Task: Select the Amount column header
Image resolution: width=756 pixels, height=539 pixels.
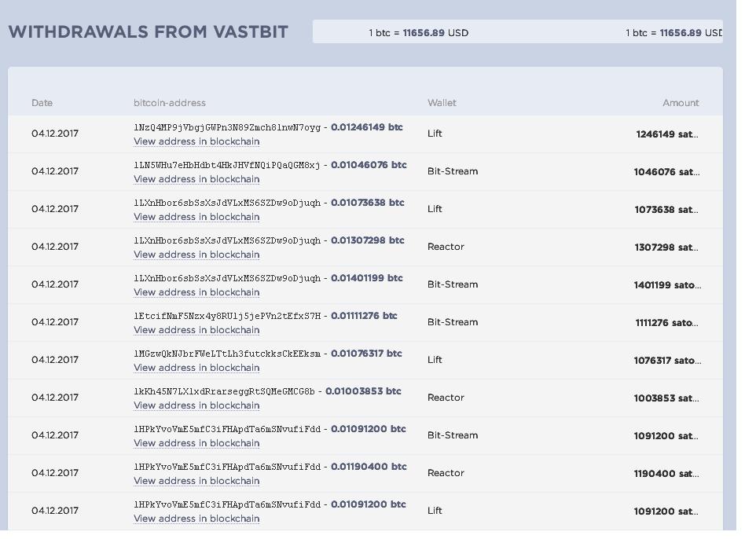Action: [681, 103]
